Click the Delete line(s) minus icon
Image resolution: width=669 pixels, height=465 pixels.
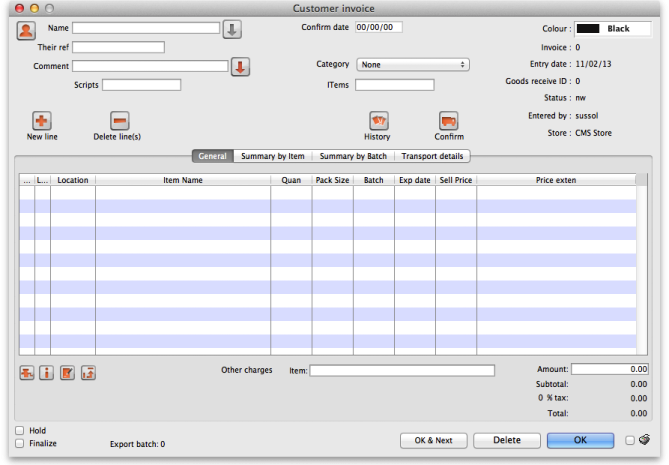(x=118, y=121)
